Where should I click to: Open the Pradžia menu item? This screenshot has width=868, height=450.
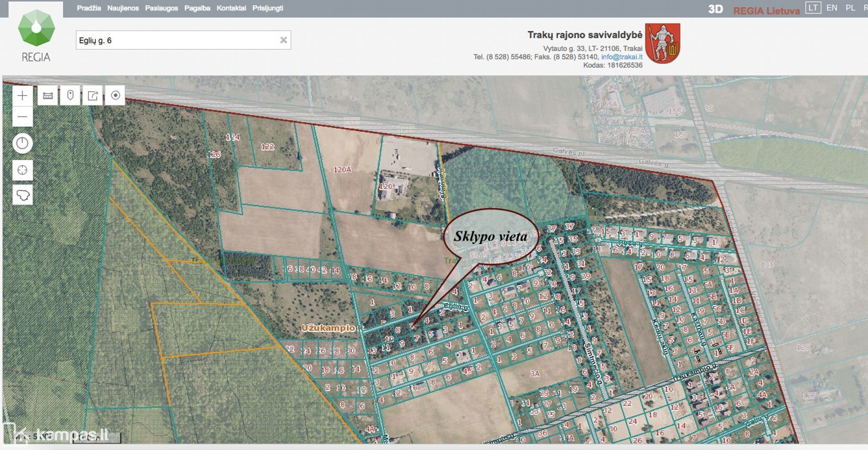coord(89,8)
